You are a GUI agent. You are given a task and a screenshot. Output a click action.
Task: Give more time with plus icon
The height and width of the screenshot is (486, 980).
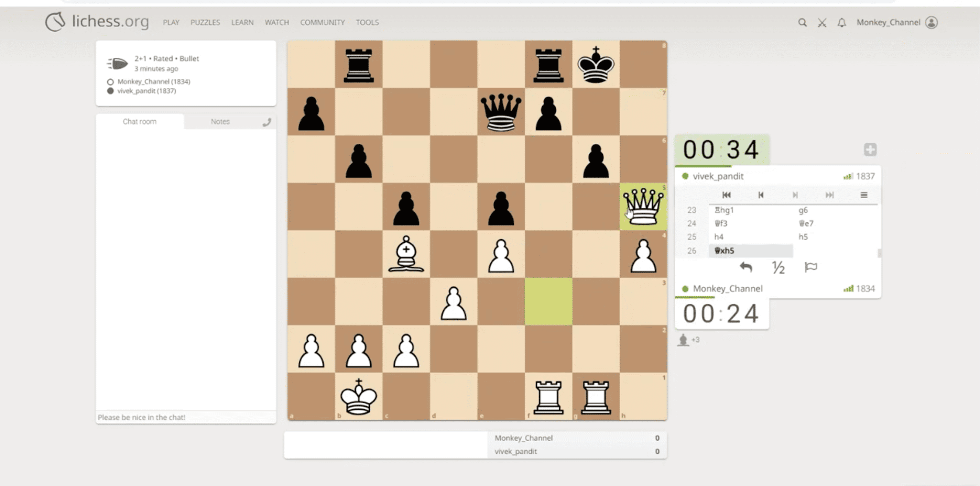870,150
